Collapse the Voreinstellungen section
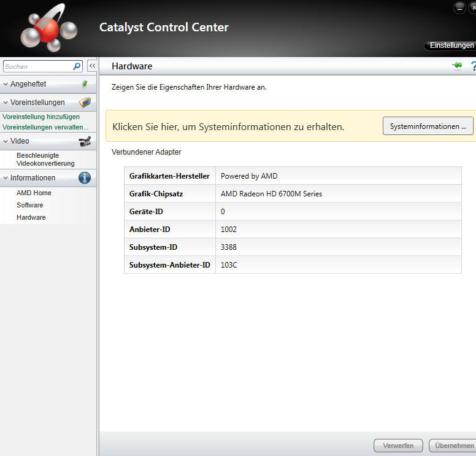 [x=6, y=102]
